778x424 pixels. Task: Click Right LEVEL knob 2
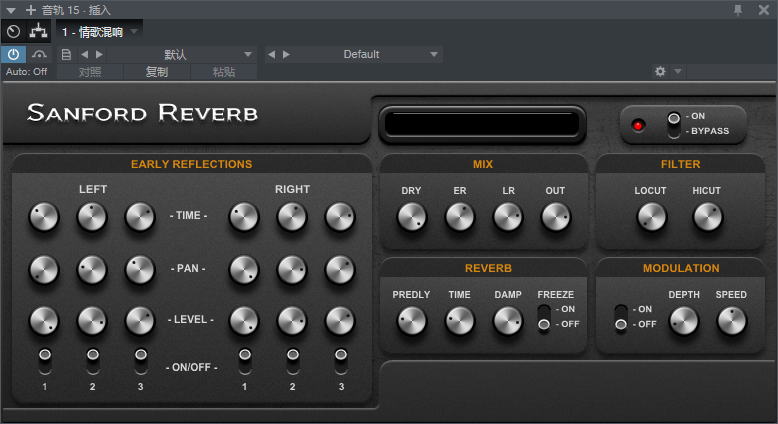tap(292, 321)
